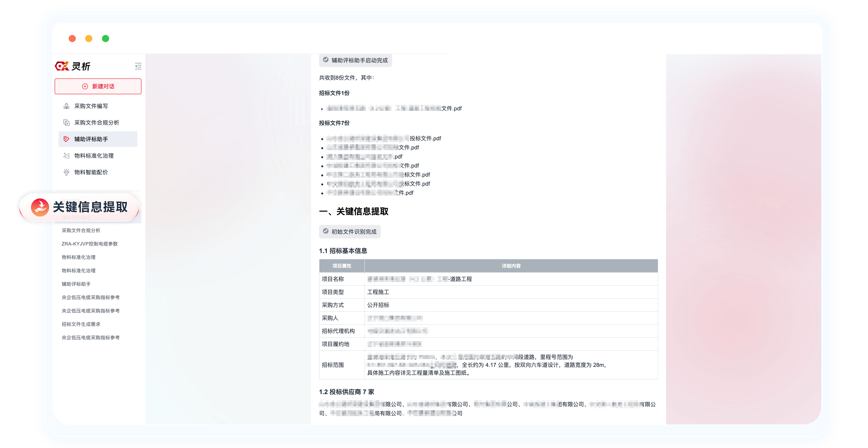The width and height of the screenshot is (868, 448).
Task: Click the green maximize window dot
Action: (105, 38)
